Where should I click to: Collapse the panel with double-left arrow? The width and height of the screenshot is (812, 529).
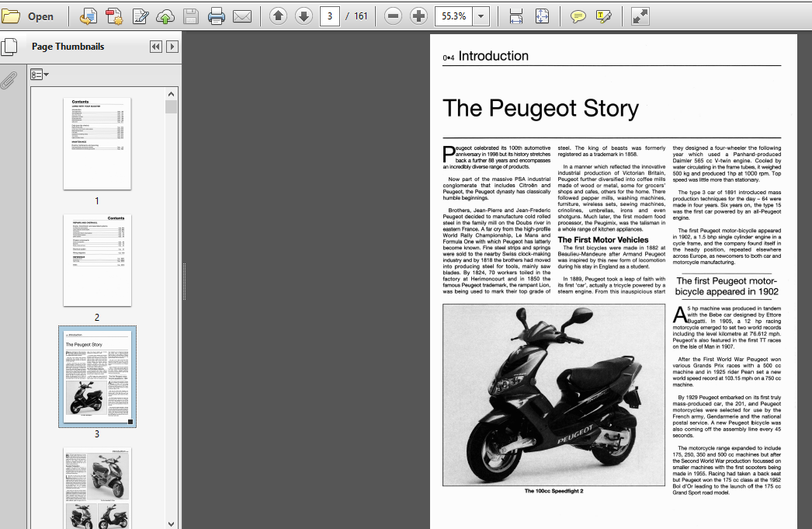pos(155,47)
